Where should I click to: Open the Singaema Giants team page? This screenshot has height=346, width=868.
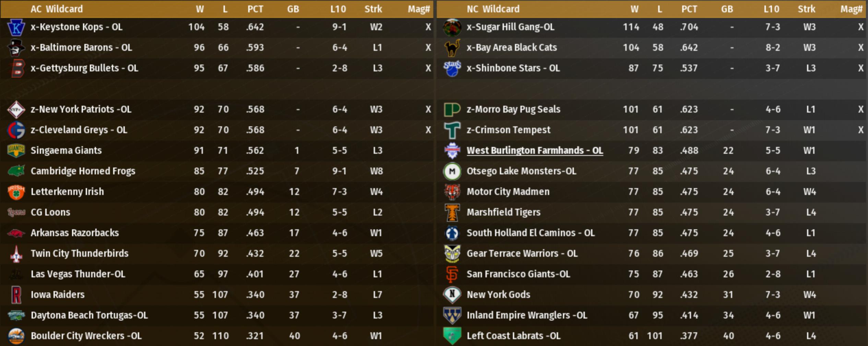coord(66,151)
